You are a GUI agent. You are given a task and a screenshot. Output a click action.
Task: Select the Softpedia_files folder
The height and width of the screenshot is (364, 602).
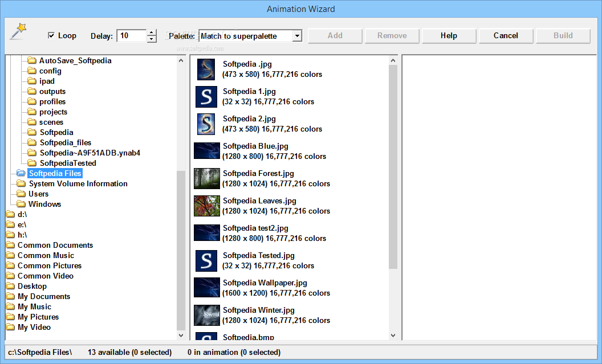pyautogui.click(x=65, y=142)
